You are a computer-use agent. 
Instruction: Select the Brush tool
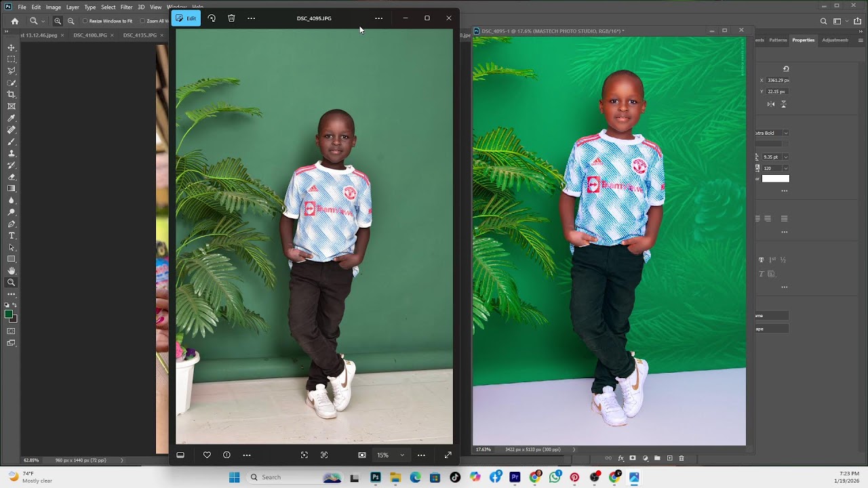coord(12,142)
